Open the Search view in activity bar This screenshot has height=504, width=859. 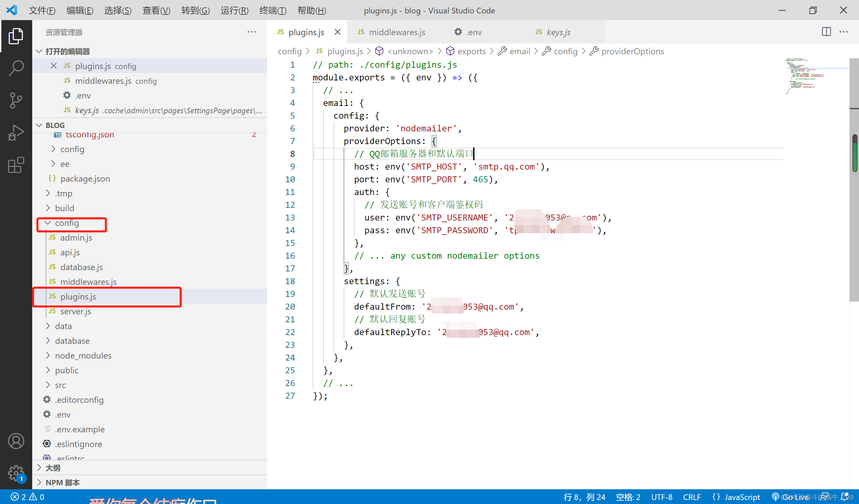(16, 67)
